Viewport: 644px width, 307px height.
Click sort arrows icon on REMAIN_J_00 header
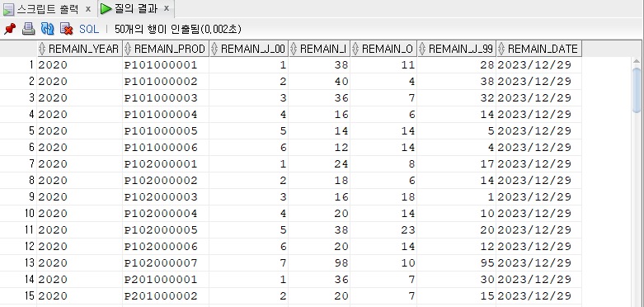pyautogui.click(x=214, y=49)
